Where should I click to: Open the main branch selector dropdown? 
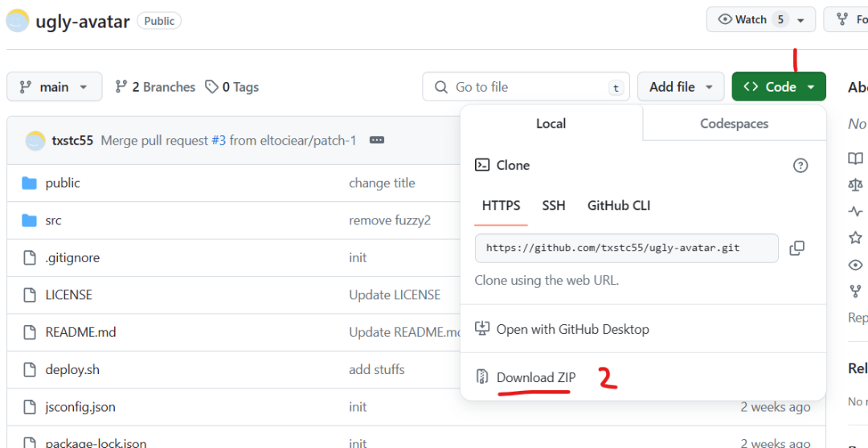(55, 87)
